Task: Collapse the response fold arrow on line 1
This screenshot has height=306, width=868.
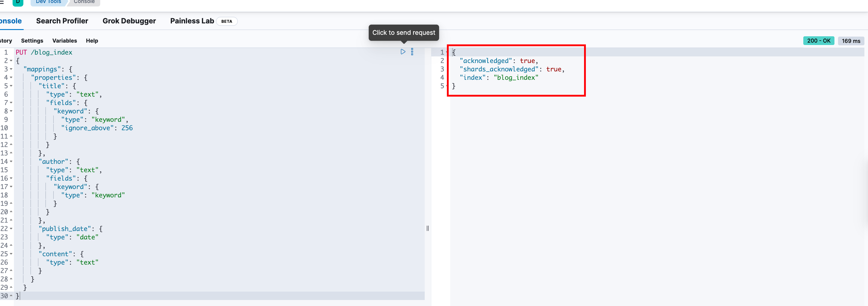Action: coord(447,52)
